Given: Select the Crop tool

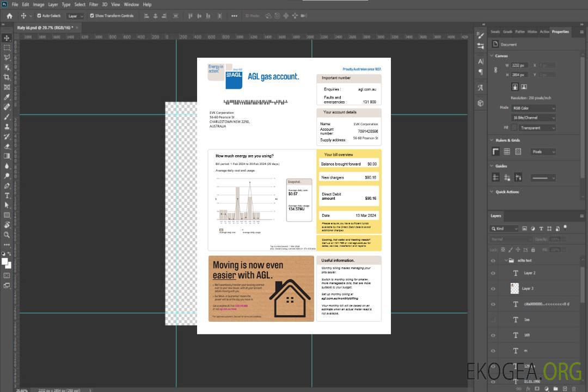Looking at the screenshot, I should point(7,77).
